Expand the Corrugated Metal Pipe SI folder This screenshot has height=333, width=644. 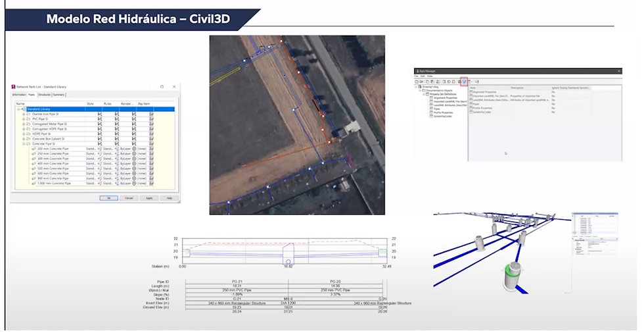pyautogui.click(x=24, y=124)
